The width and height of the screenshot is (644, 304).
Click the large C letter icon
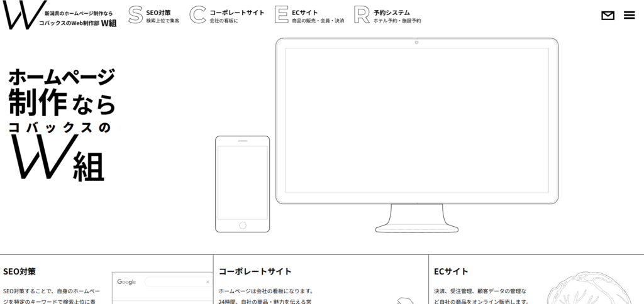tap(198, 15)
